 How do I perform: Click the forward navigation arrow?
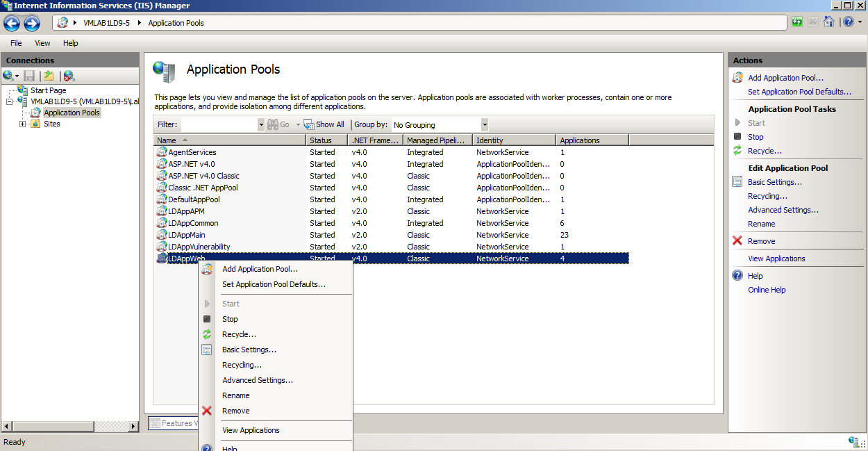point(31,23)
